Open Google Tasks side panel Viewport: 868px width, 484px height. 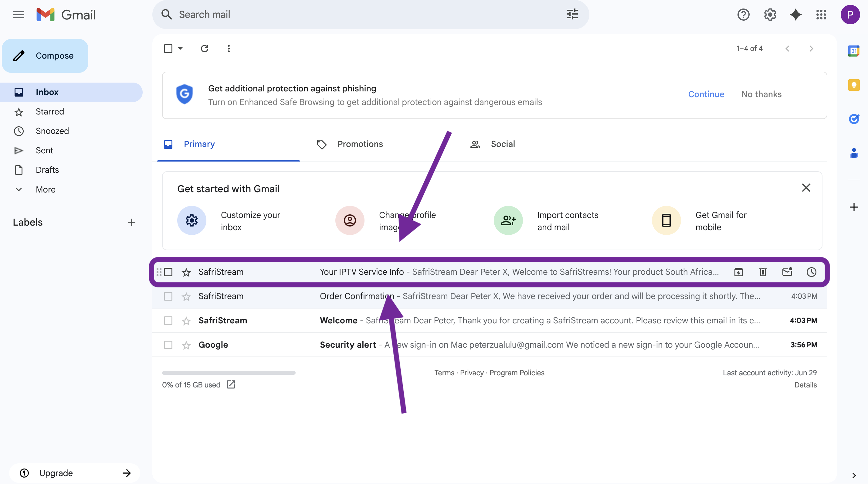point(853,119)
